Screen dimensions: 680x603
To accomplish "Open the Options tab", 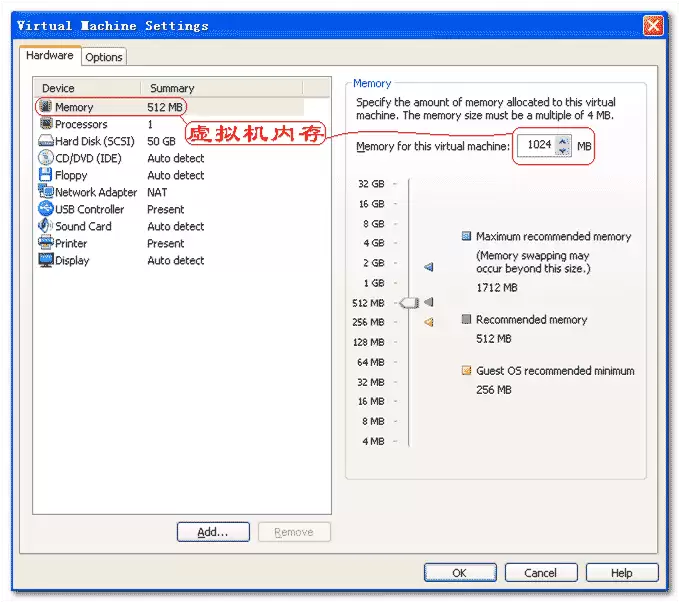I will 104,57.
